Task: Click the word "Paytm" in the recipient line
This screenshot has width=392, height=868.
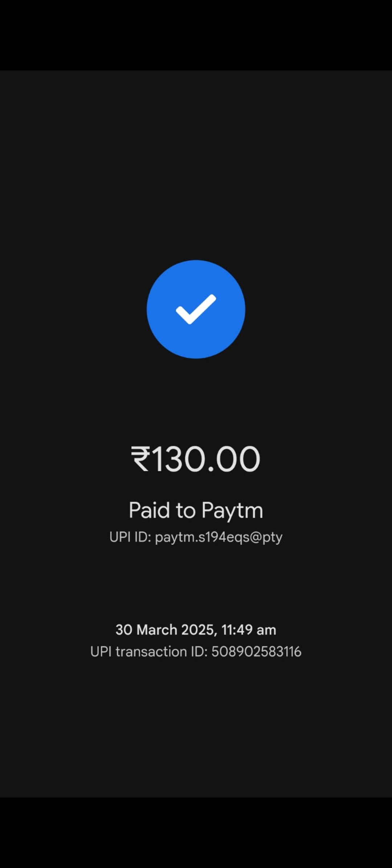Action: click(232, 511)
